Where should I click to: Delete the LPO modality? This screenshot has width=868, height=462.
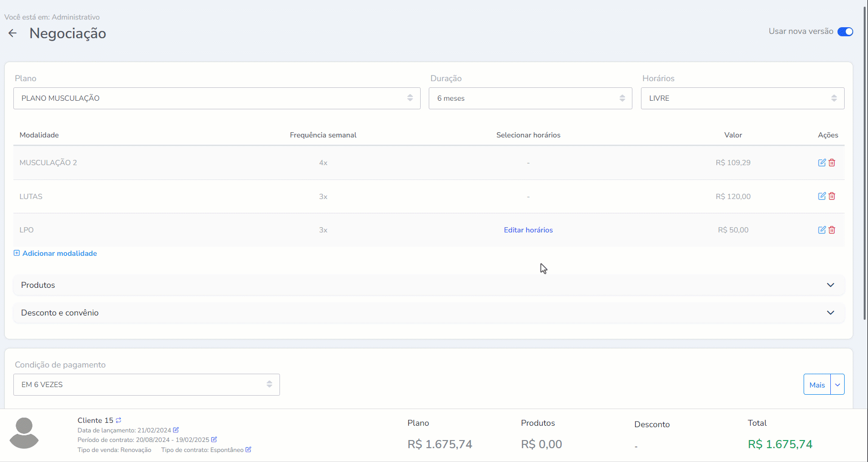coord(832,230)
